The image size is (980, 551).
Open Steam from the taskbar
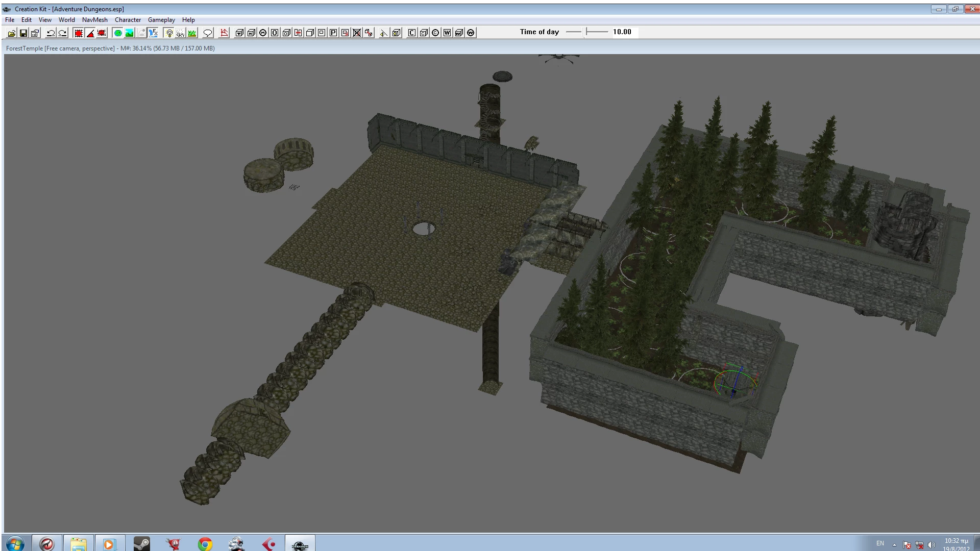tap(141, 544)
